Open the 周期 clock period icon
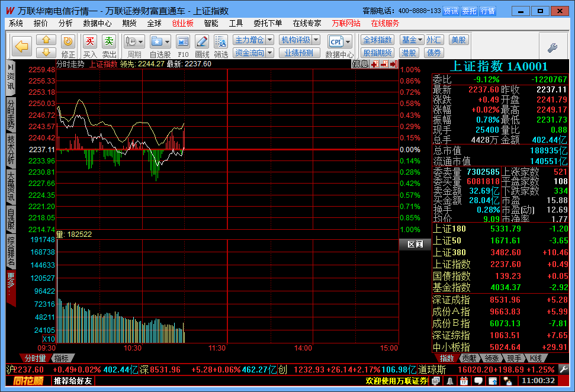 pos(131,41)
